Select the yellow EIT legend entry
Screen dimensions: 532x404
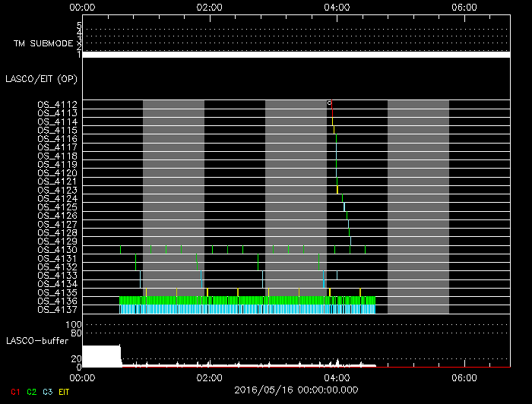pos(63,392)
